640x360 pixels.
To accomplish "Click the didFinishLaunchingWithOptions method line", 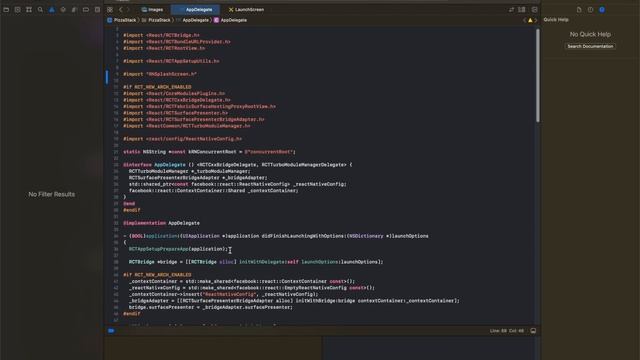I will 276,236.
